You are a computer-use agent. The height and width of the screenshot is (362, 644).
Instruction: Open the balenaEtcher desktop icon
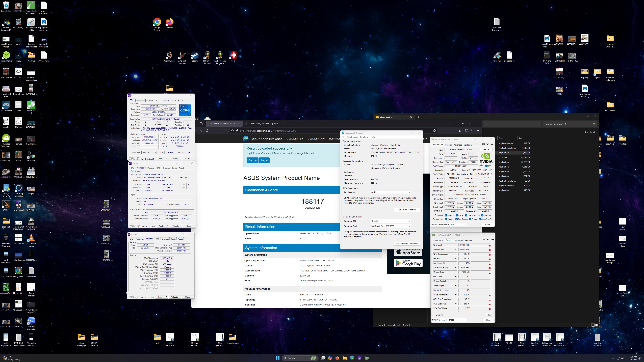(x=6, y=57)
